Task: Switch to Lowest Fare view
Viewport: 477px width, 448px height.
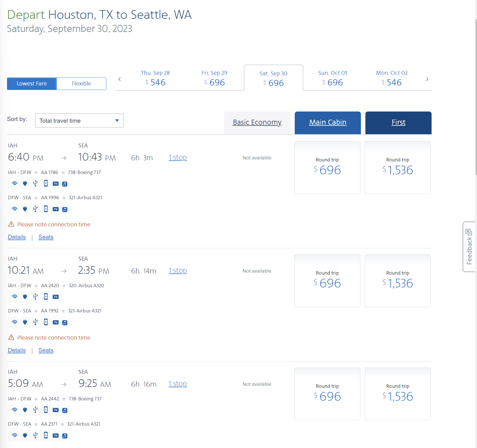Action: pyautogui.click(x=32, y=83)
